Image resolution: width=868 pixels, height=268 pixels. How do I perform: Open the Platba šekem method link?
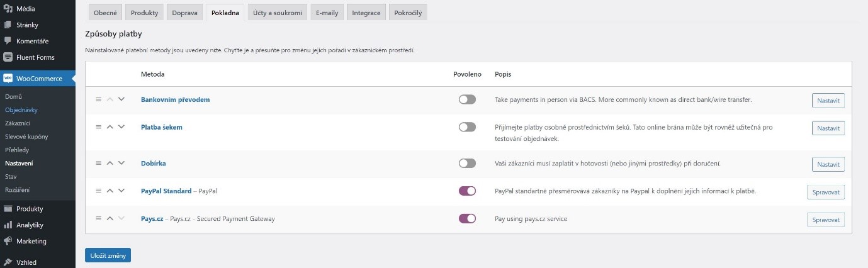pyautogui.click(x=161, y=127)
